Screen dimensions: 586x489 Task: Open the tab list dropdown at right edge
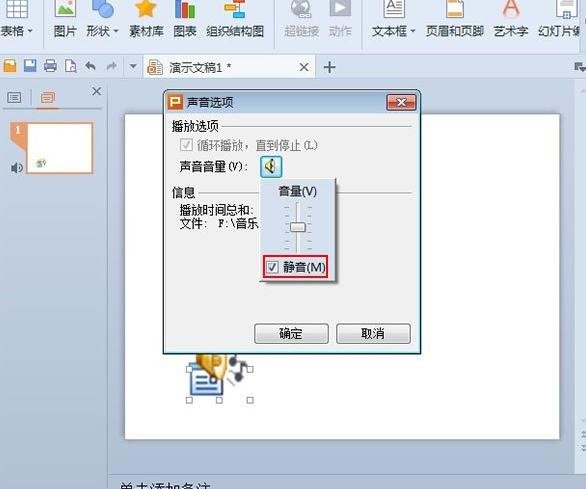point(579,67)
